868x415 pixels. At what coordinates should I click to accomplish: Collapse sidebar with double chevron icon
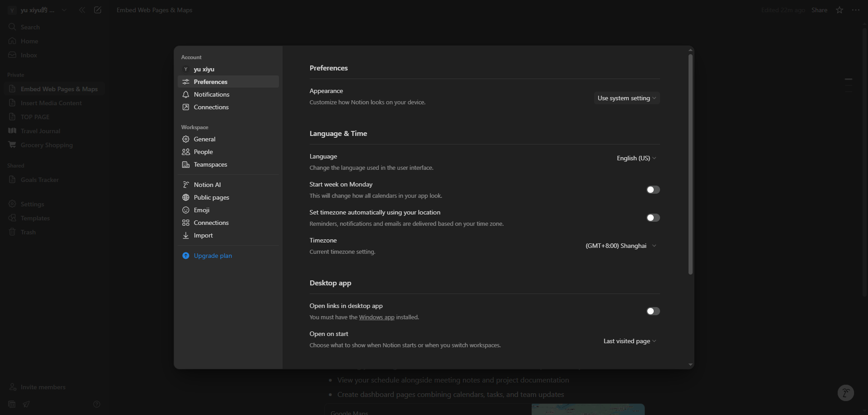tap(82, 10)
